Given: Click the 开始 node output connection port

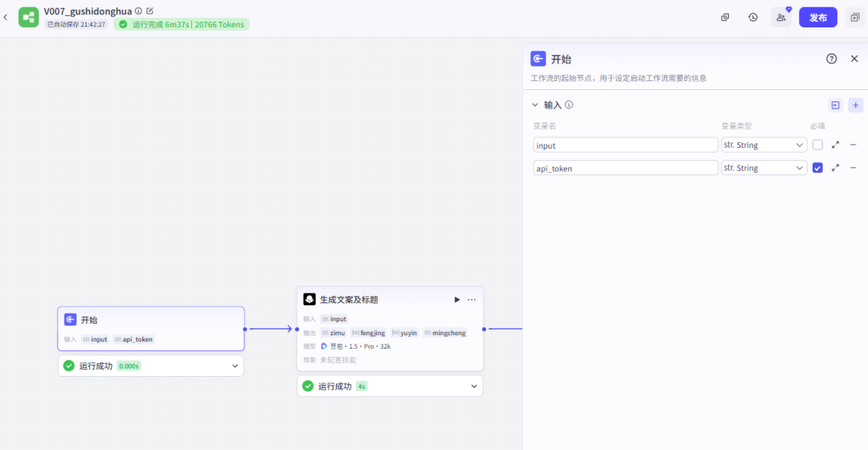Looking at the screenshot, I should click(x=244, y=329).
